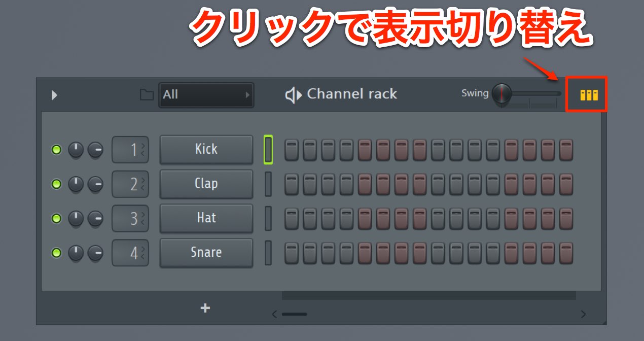Select mixer track number 1 for Kick
Image resolution: width=644 pixels, height=341 pixels.
(130, 150)
